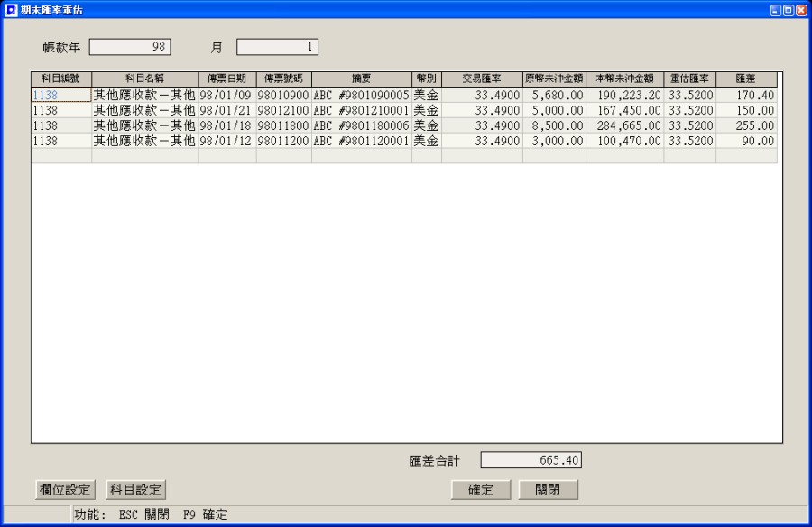The image size is (812, 527).
Task: Click exchange difference 170.40
Action: (x=746, y=96)
